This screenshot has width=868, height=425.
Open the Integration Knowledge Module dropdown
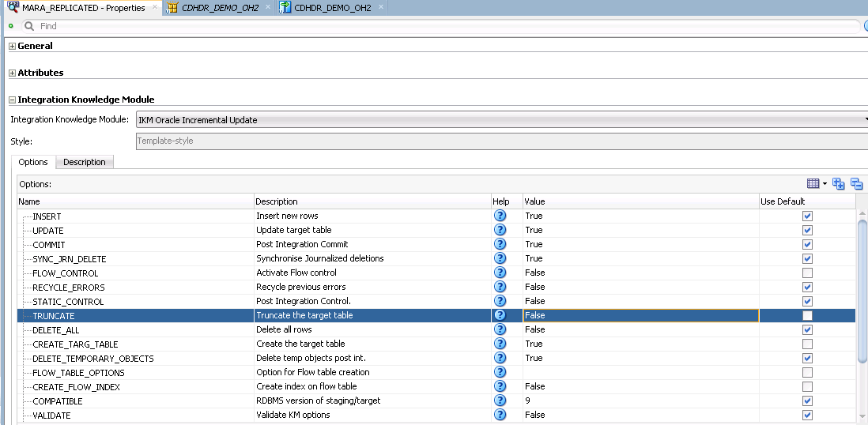click(503, 119)
